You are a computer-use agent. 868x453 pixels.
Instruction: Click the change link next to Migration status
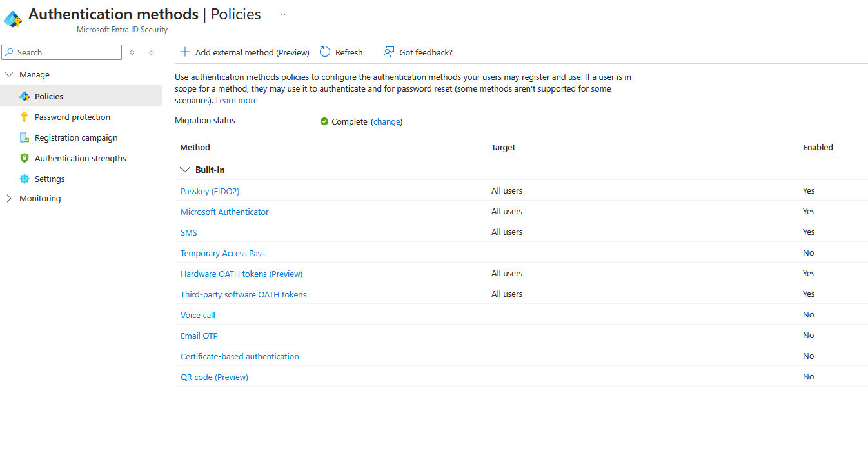[386, 121]
